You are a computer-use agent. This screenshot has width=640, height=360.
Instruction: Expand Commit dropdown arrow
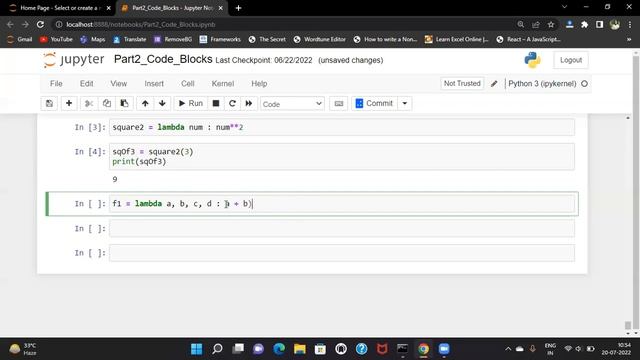(405, 104)
